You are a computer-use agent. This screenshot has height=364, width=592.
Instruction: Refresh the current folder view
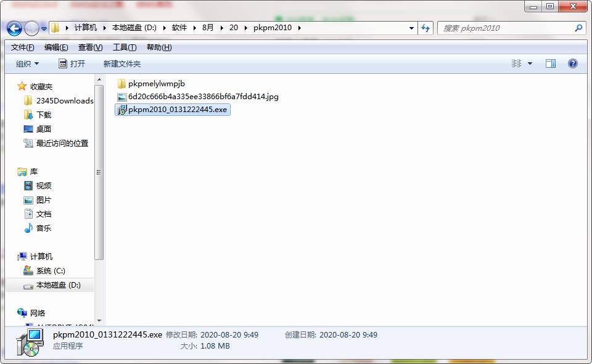pyautogui.click(x=425, y=28)
